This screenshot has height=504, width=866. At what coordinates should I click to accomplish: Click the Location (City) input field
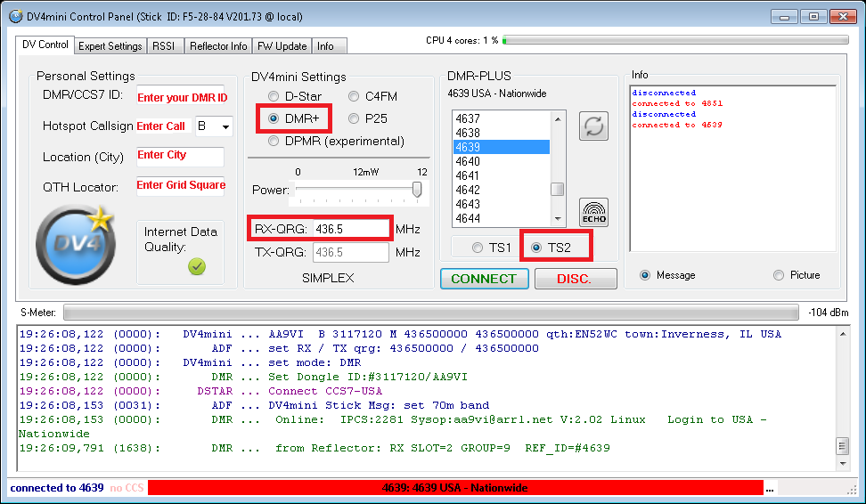coord(181,156)
